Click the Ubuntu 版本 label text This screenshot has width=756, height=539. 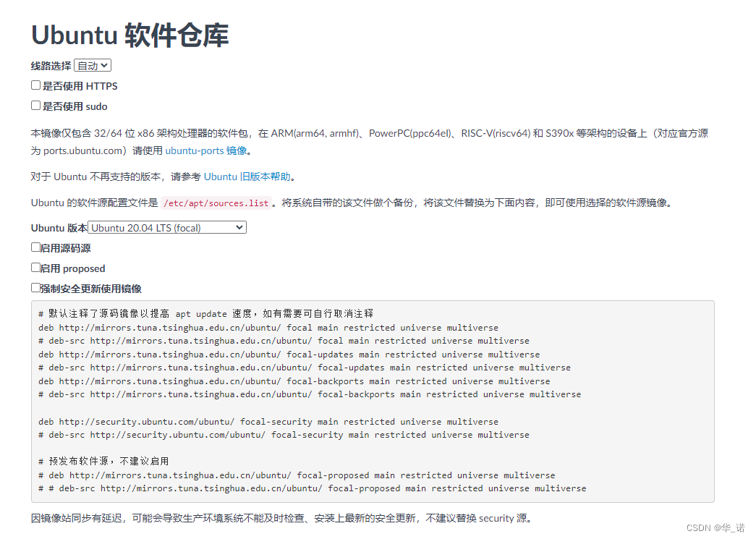tap(57, 227)
